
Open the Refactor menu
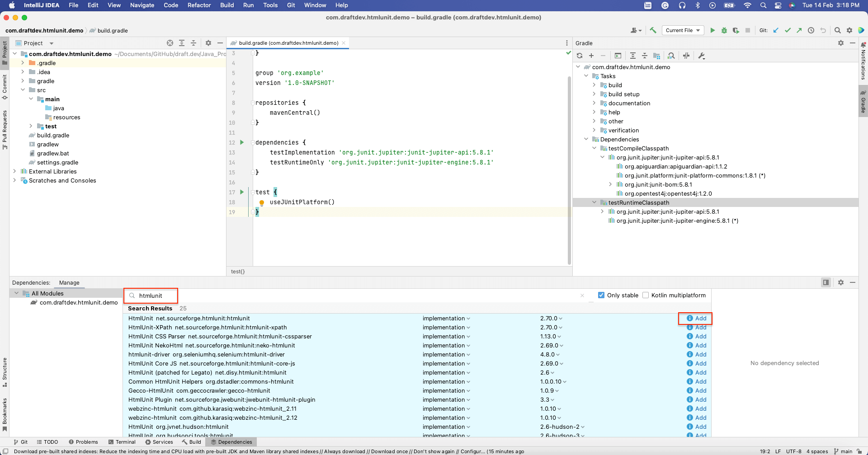point(199,5)
